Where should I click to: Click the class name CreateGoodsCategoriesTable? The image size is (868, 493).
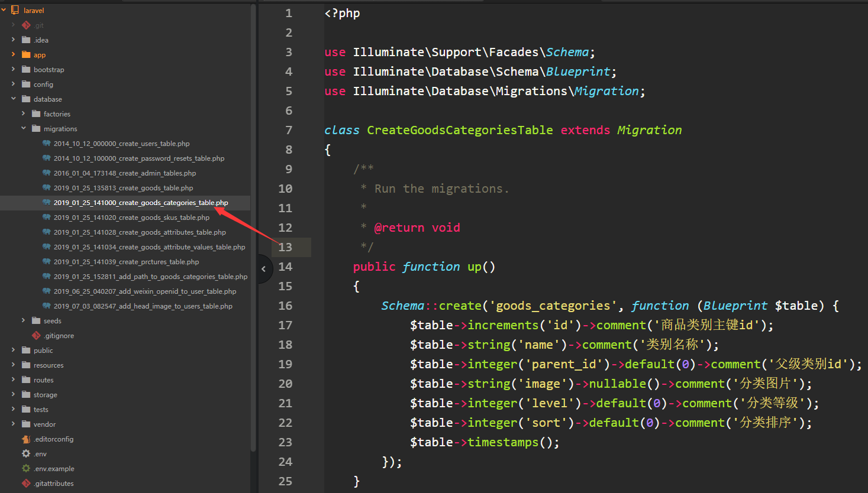click(x=460, y=130)
